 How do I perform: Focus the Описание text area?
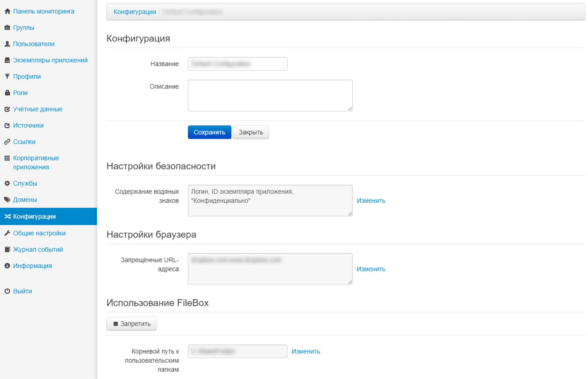click(x=270, y=96)
